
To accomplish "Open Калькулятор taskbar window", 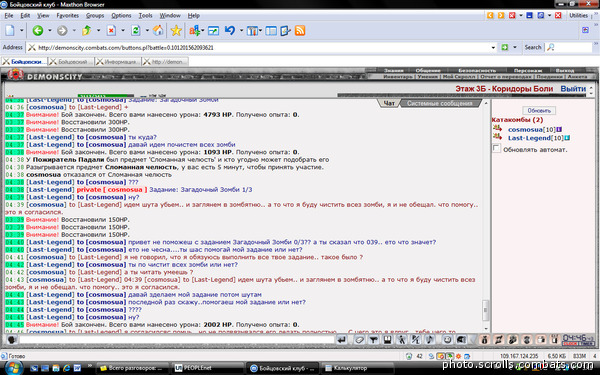I will pyautogui.click(x=357, y=368).
